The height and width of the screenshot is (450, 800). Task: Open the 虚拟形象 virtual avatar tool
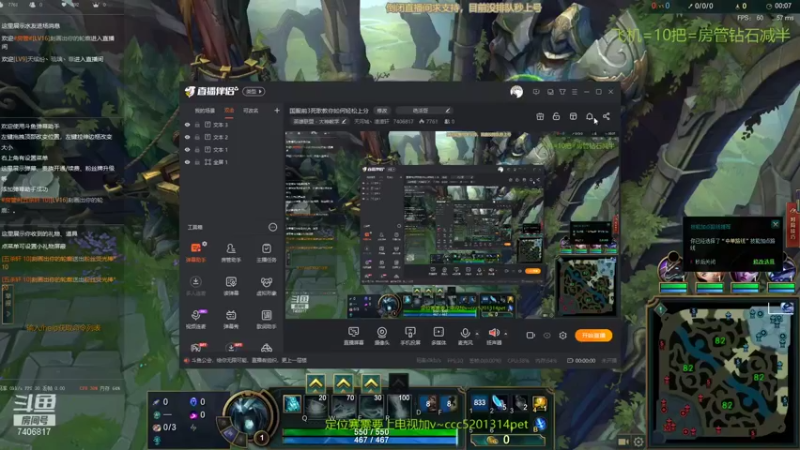tap(266, 286)
